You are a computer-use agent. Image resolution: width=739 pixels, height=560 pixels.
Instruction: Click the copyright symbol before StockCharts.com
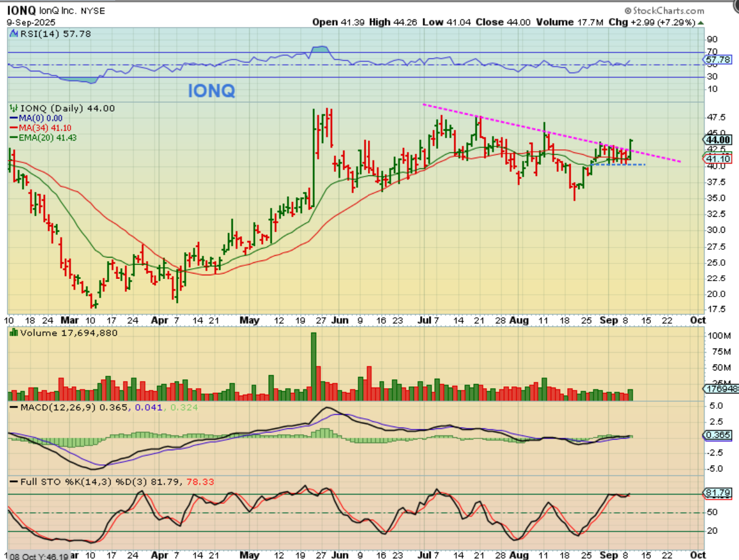pos(627,11)
